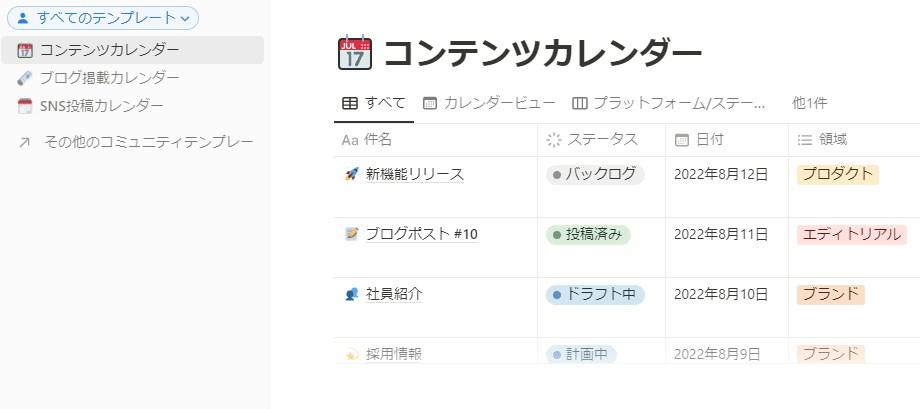920x409 pixels.
Task: Click the SNS投稿カレンダー sidebar icon
Action: click(25, 106)
